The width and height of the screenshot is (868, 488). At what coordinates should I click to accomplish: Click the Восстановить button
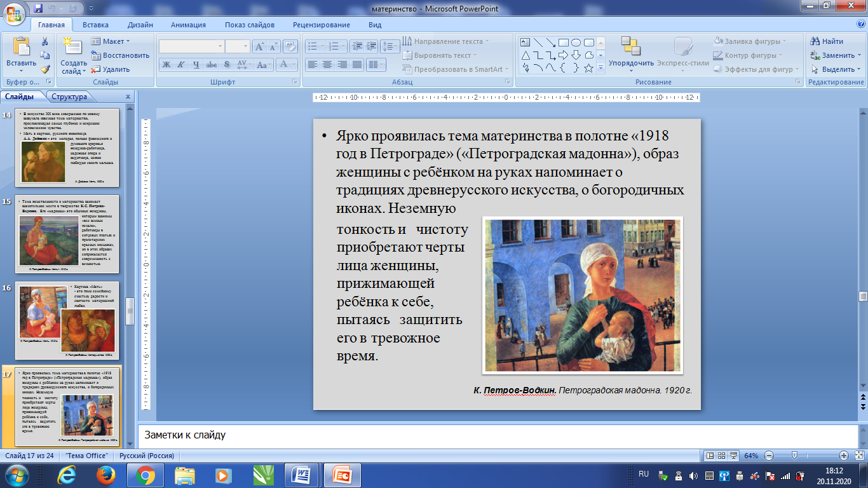point(120,55)
